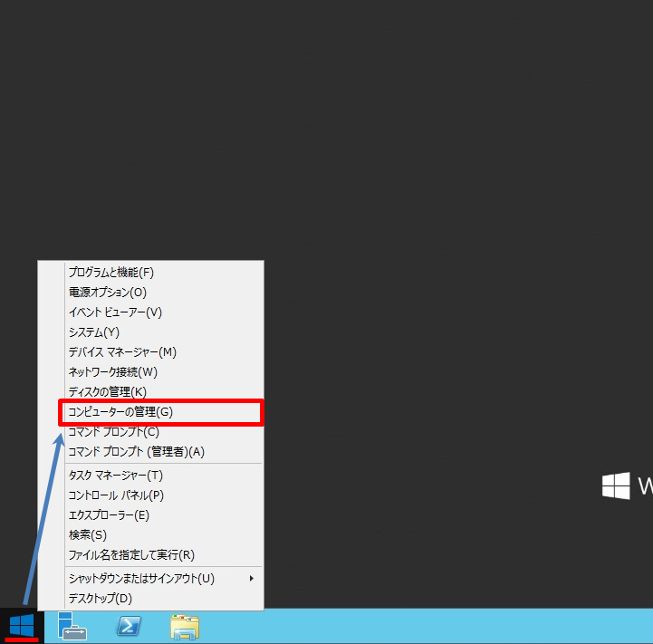Open File Explorer from the taskbar
653x644 pixels.
click(x=185, y=627)
